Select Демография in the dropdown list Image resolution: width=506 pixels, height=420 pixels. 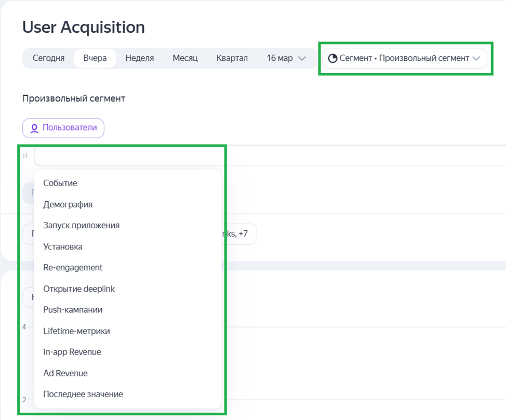coord(68,204)
